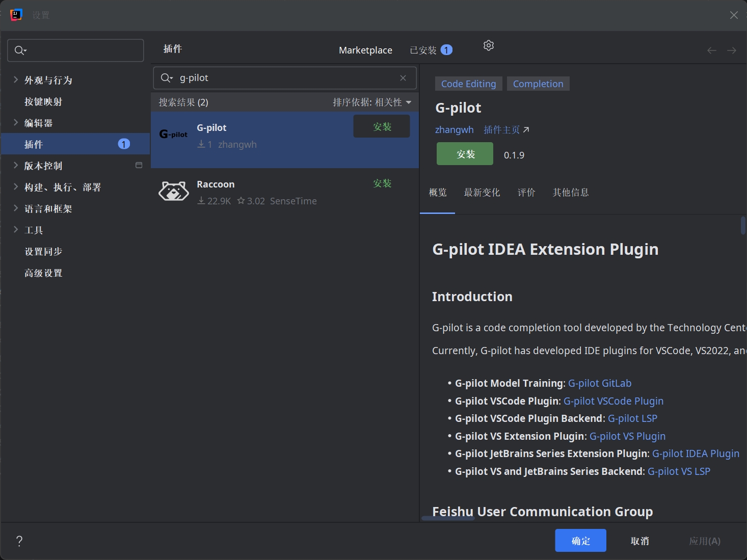This screenshot has height=560, width=747.
Task: Switch to the Marketplace tab
Action: pos(365,50)
